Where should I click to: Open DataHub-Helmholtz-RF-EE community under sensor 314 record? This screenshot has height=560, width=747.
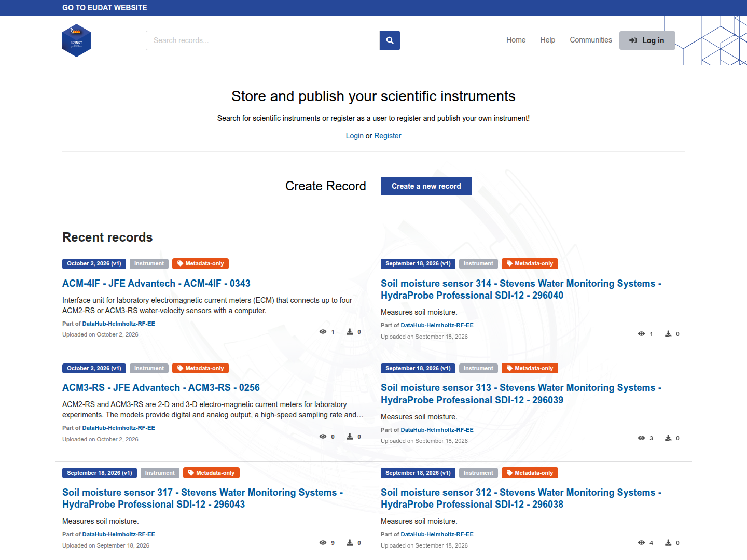click(437, 325)
